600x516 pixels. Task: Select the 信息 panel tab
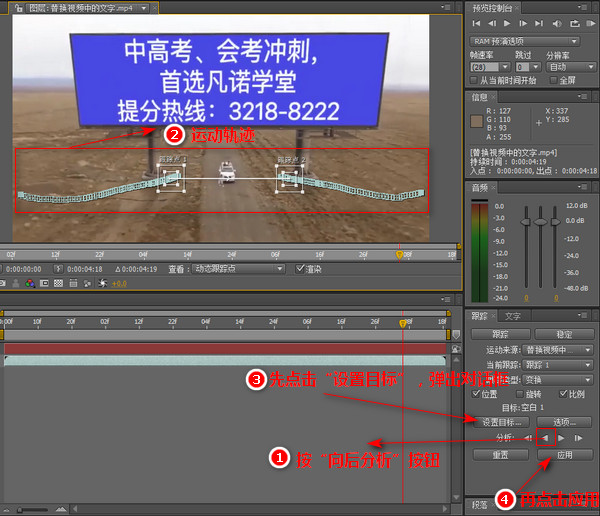479,97
